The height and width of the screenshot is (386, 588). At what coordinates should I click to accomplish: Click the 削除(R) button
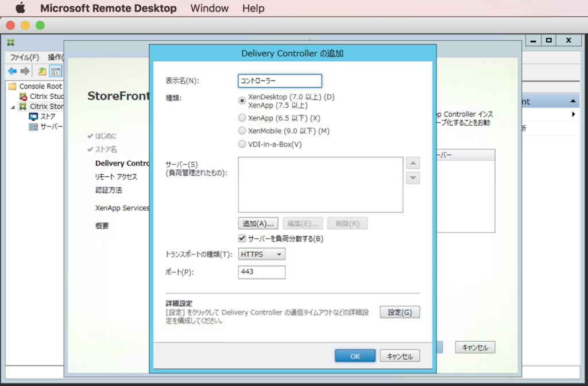(347, 223)
